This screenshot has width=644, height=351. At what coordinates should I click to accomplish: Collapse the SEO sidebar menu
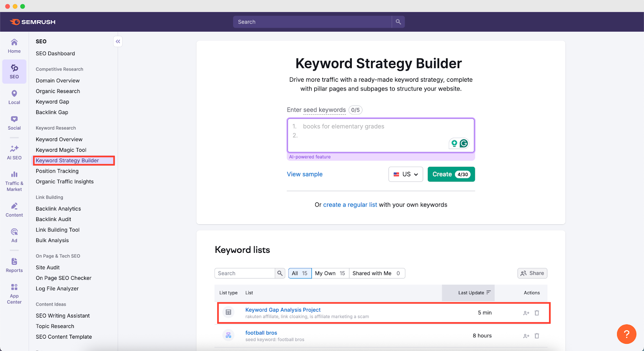(118, 41)
